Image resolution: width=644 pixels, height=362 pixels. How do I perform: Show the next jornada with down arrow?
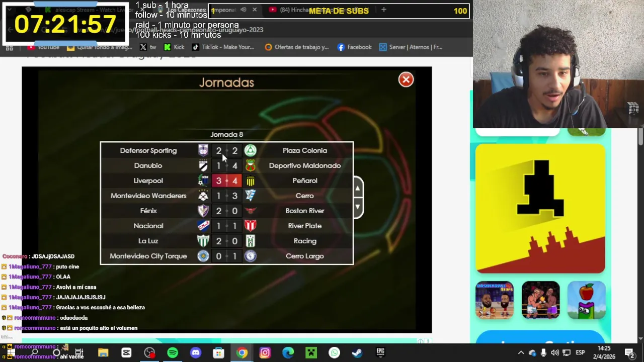click(357, 207)
